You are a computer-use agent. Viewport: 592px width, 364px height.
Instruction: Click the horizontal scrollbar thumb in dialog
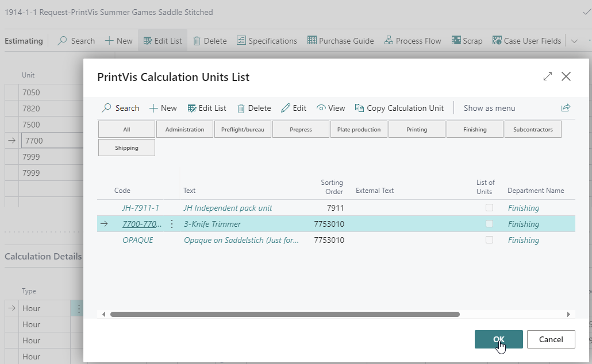coord(285,314)
